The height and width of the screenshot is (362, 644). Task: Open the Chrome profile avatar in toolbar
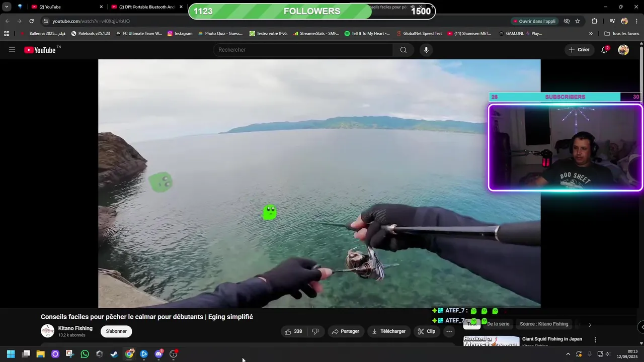tap(624, 21)
